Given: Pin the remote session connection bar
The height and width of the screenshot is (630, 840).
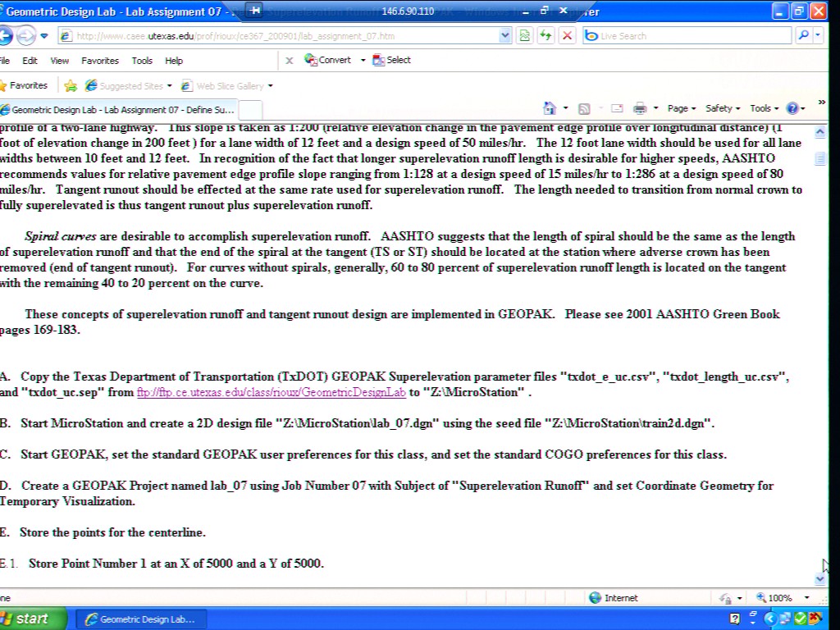Looking at the screenshot, I should [256, 10].
